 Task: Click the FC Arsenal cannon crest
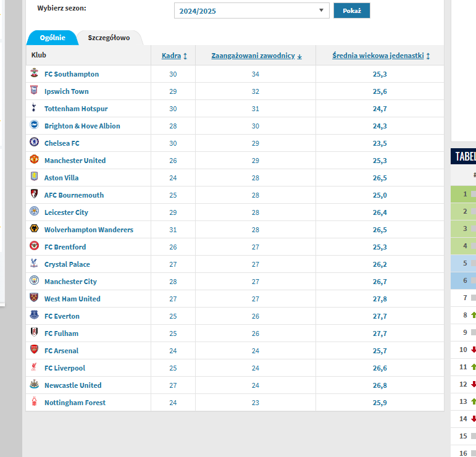pyautogui.click(x=34, y=349)
